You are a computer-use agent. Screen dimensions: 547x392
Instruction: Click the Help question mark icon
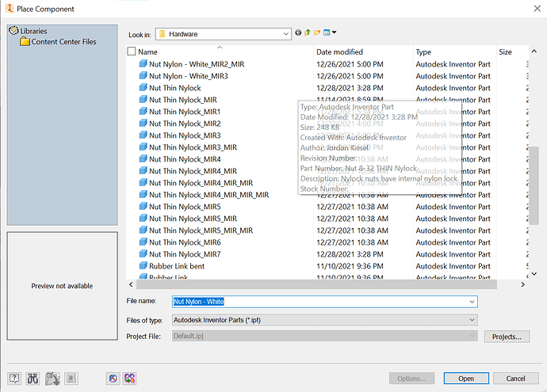14,379
